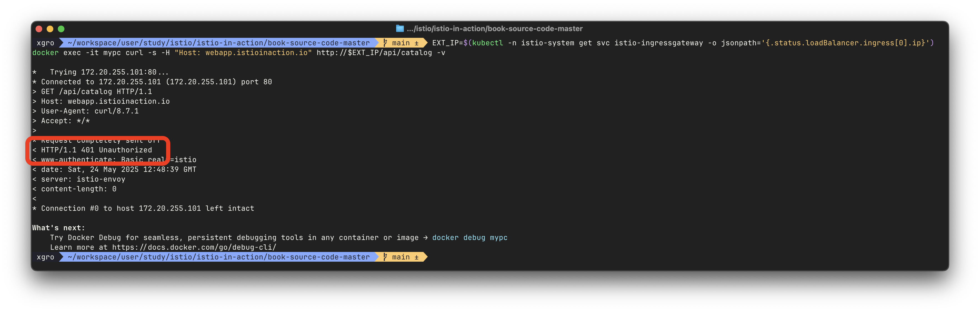Click the yellow minimize window button
This screenshot has height=312, width=980.
pyautogui.click(x=50, y=29)
